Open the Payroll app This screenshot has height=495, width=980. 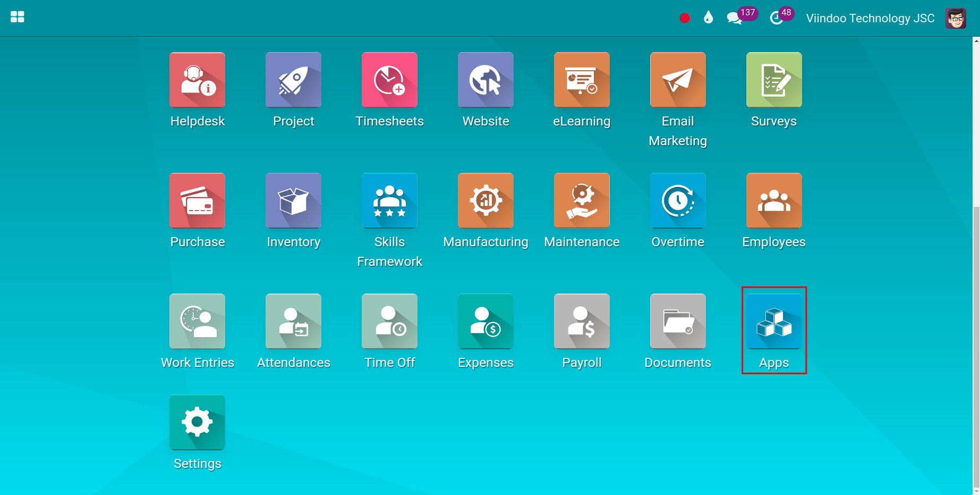pyautogui.click(x=582, y=321)
